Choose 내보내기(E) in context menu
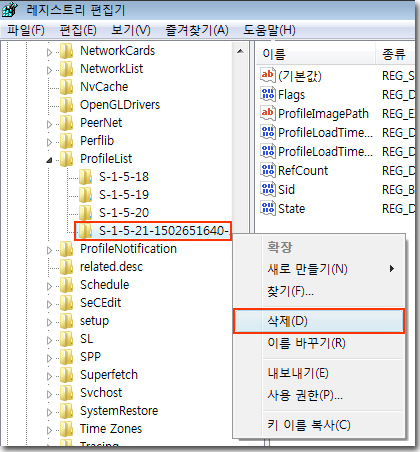This screenshot has height=452, width=420. coord(319,373)
